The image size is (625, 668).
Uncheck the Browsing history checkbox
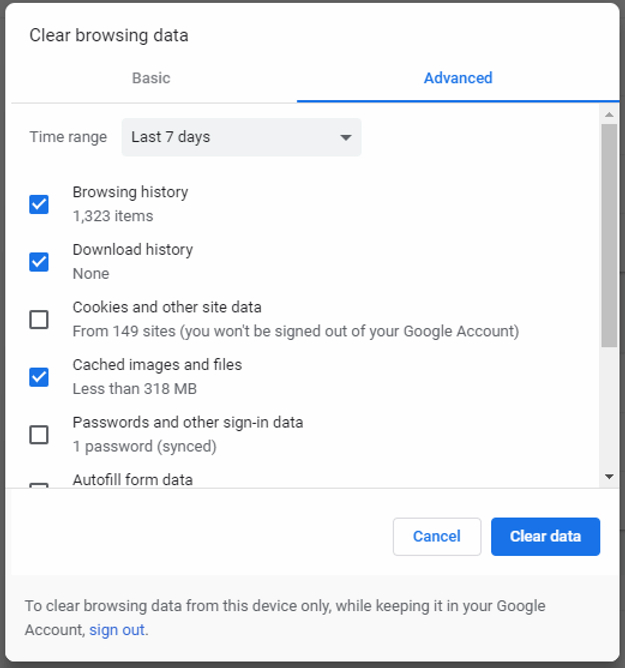point(39,204)
